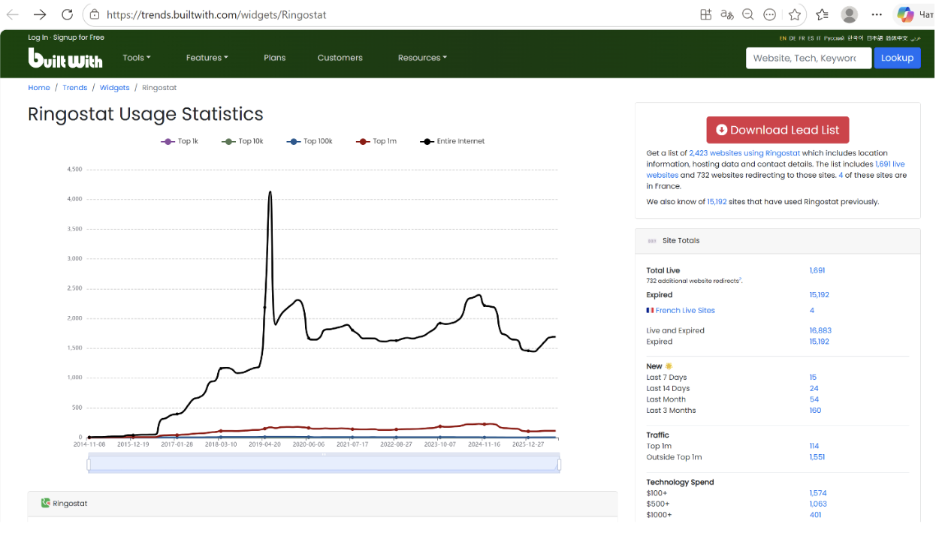Screen dimensions: 936x560
Task: Click Last Month value 54
Action: [814, 399]
